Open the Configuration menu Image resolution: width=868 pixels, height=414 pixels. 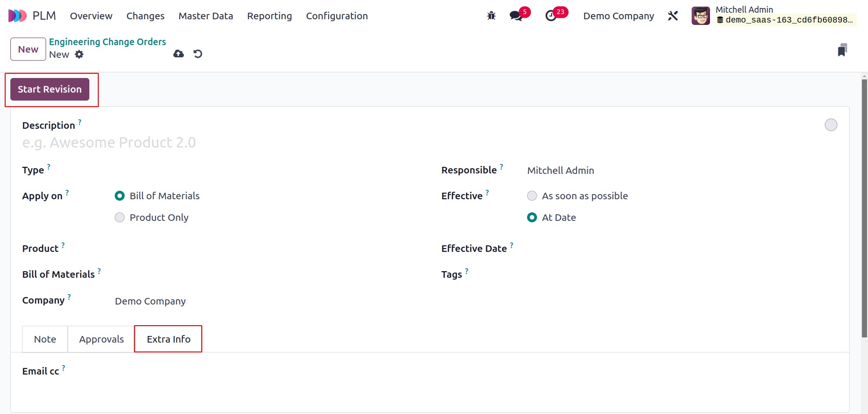[x=337, y=16]
